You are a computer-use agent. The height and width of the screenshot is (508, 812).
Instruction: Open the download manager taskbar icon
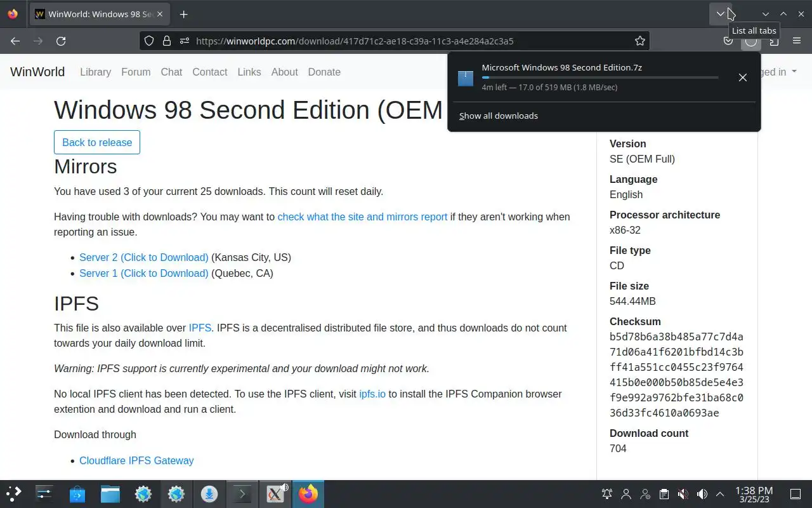[209, 493]
